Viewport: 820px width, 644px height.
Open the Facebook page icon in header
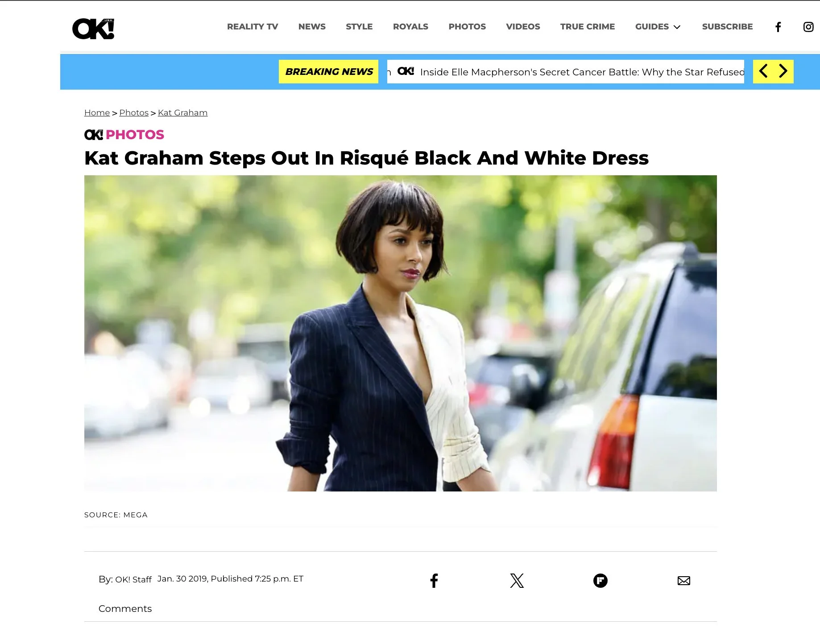(778, 27)
